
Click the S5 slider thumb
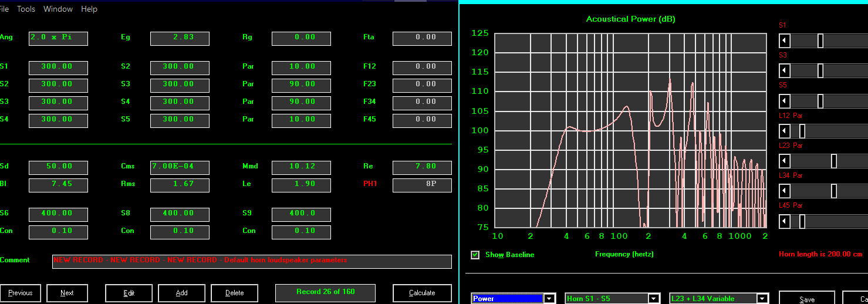point(820,101)
